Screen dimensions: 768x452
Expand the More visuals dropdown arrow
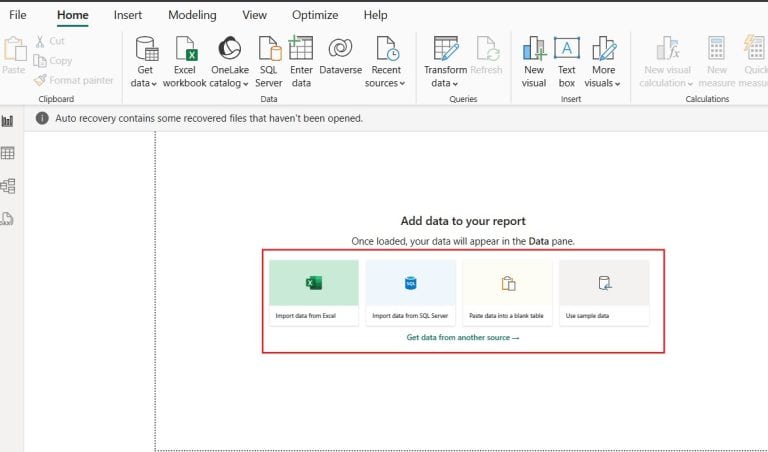pyautogui.click(x=618, y=84)
